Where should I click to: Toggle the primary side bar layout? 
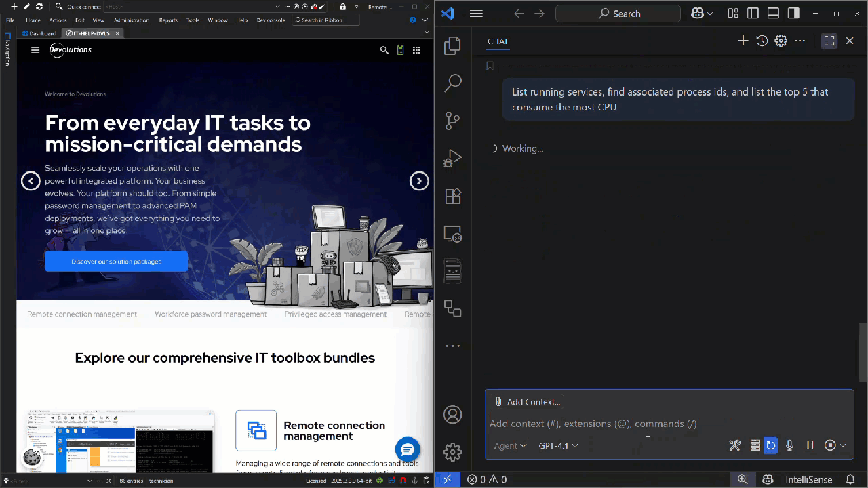point(753,14)
